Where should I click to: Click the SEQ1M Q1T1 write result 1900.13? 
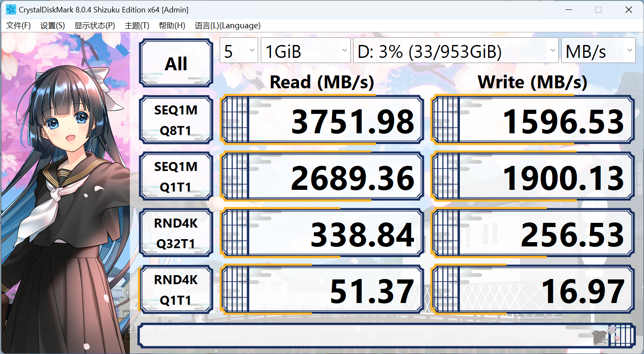[533, 177]
